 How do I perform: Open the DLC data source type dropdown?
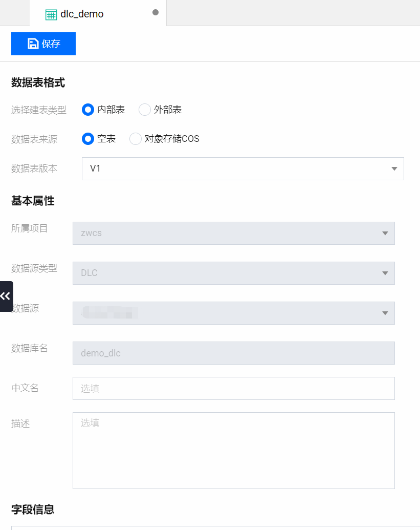tap(225, 273)
